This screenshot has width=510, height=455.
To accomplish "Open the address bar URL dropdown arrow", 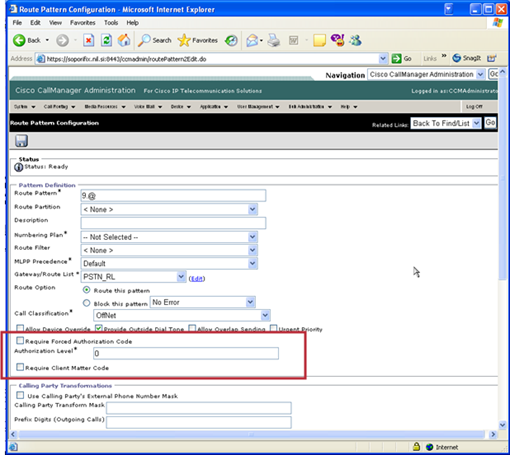I will point(383,59).
